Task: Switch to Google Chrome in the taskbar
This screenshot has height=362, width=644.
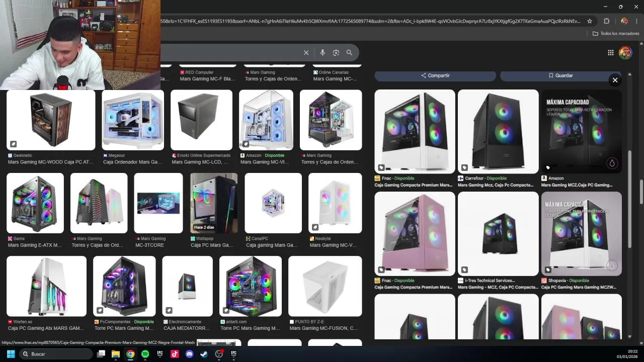Action: click(x=130, y=354)
